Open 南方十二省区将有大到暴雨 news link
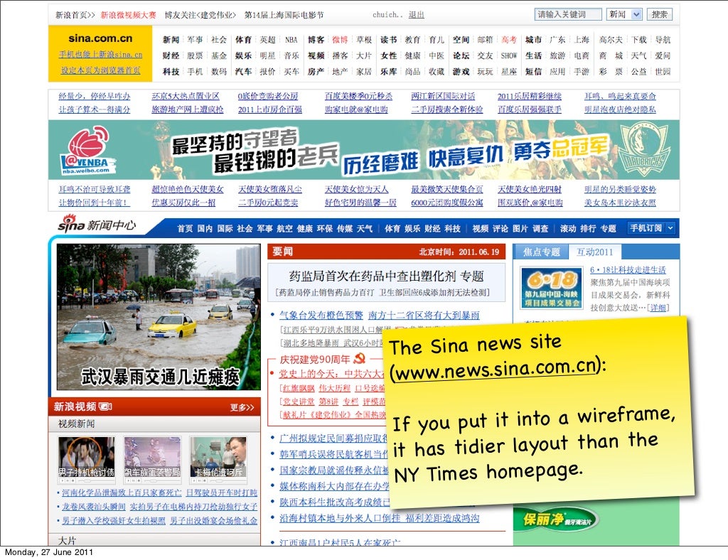The width and height of the screenshot is (728, 560). [x=424, y=316]
